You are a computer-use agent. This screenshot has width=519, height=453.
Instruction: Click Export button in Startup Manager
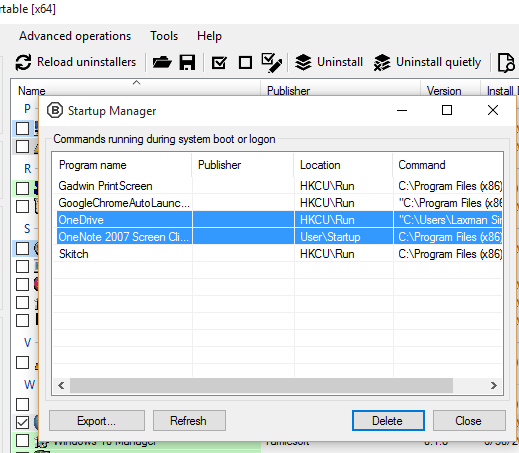(97, 421)
